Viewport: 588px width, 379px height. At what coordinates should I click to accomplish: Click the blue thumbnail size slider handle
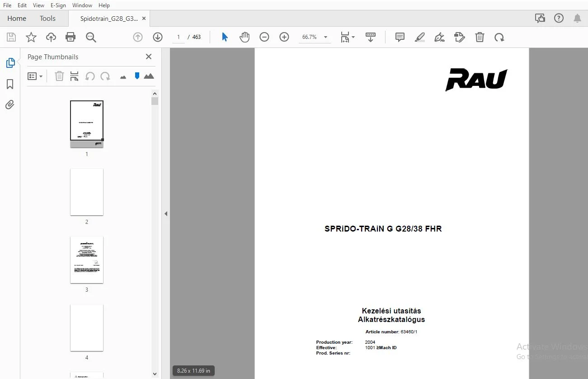coord(137,76)
